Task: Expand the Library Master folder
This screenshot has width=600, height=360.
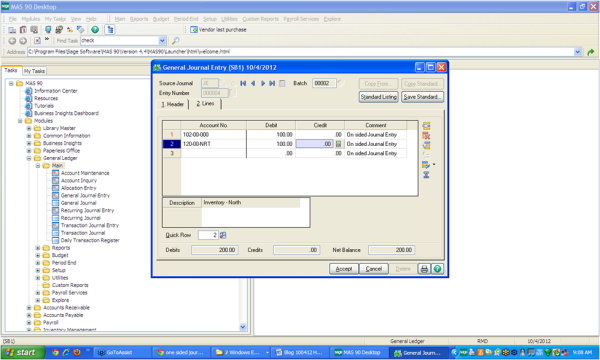Action: coord(29,128)
